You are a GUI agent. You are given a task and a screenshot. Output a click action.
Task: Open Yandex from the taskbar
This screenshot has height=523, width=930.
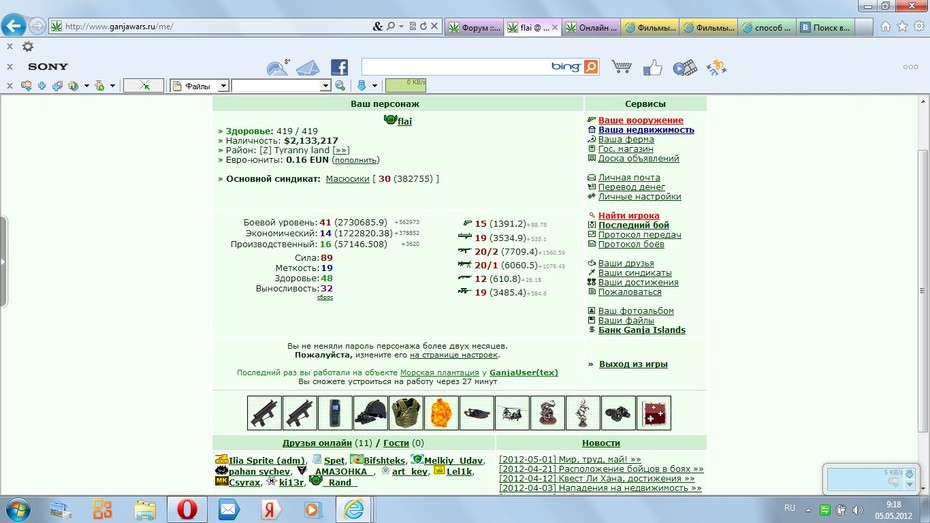pyautogui.click(x=271, y=509)
